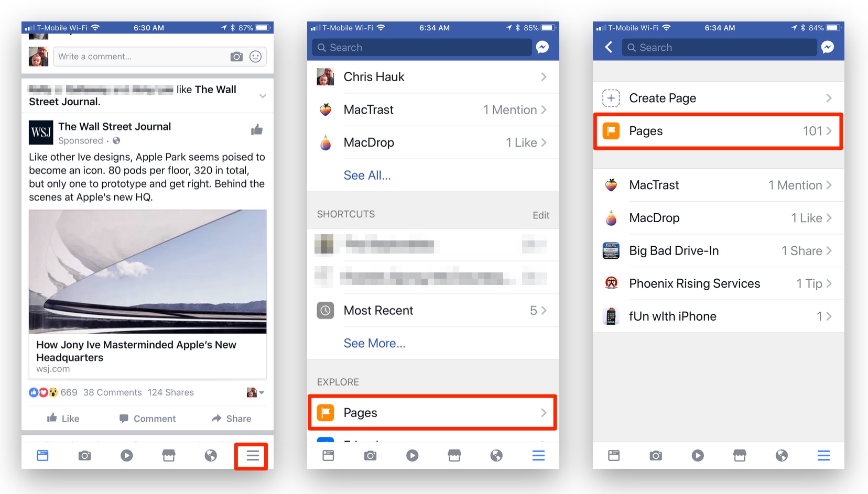This screenshot has width=868, height=494.
Task: Tap the fUn wIth iPhone page icon
Action: [611, 316]
